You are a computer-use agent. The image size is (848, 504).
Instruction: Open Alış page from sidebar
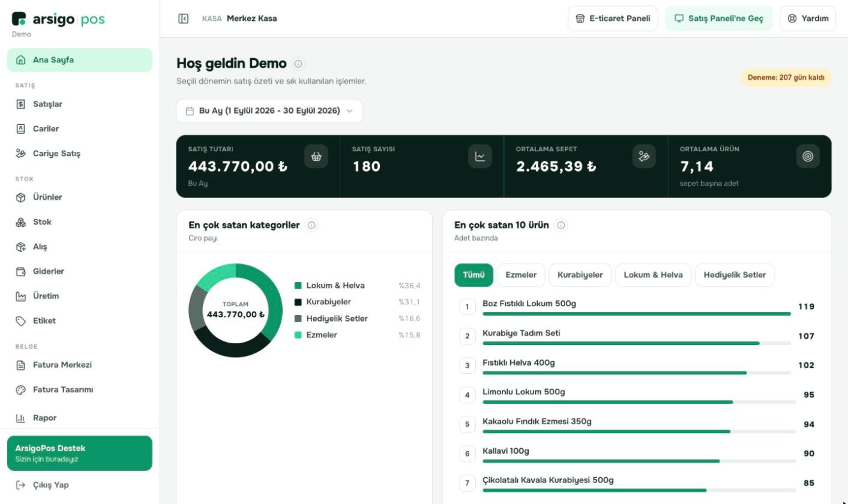tap(80, 247)
